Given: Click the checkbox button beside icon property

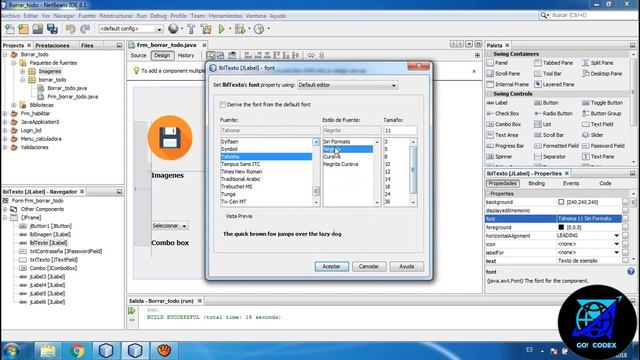Looking at the screenshot, I should coord(625,244).
